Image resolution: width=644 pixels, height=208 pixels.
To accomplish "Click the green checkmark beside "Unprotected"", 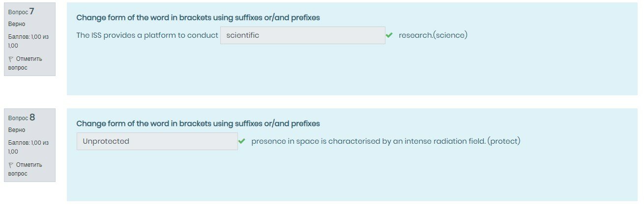I will pyautogui.click(x=242, y=141).
